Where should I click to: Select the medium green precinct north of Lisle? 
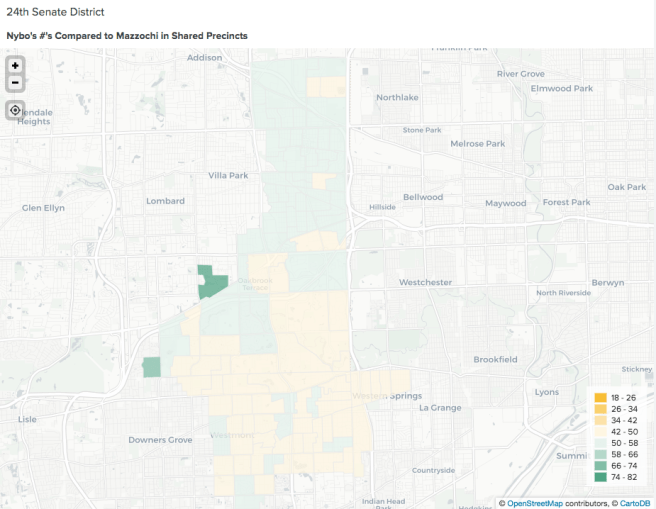pos(151,367)
